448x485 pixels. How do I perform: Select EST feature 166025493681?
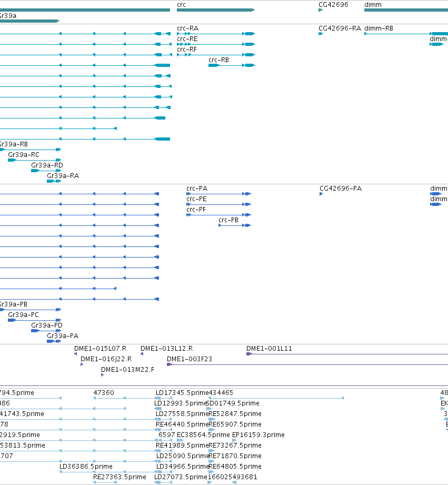233,477
